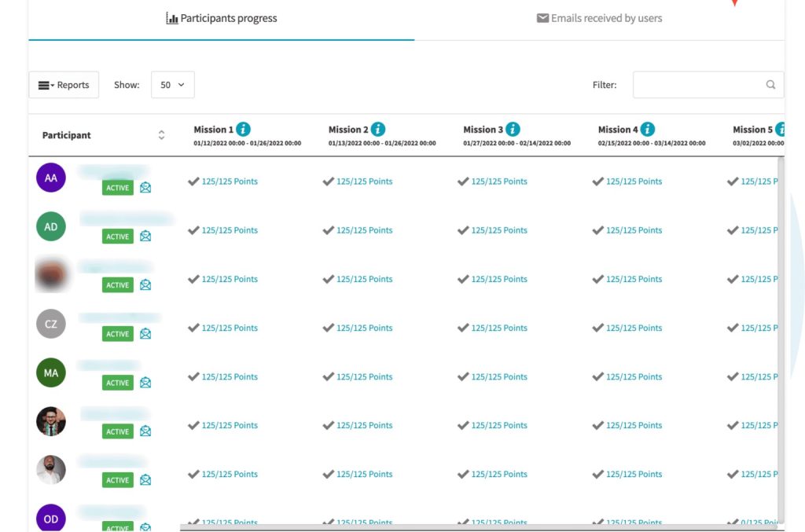The image size is (805, 532).
Task: Open the bow-tie participant photo
Action: (51, 421)
